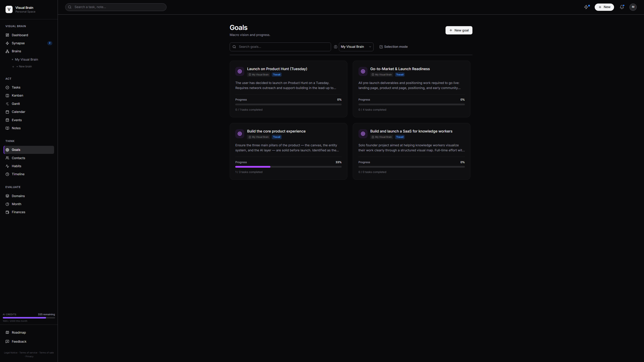Click the 33% progress bar

coord(288,167)
